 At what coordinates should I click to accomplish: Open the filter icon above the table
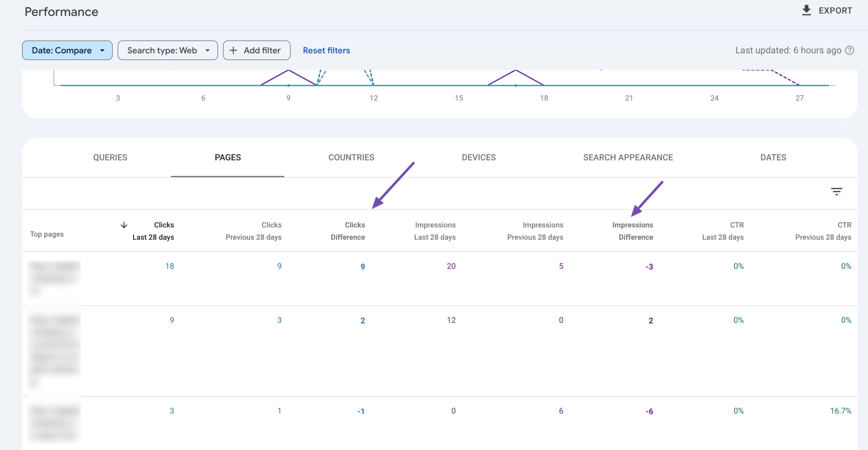click(x=837, y=191)
